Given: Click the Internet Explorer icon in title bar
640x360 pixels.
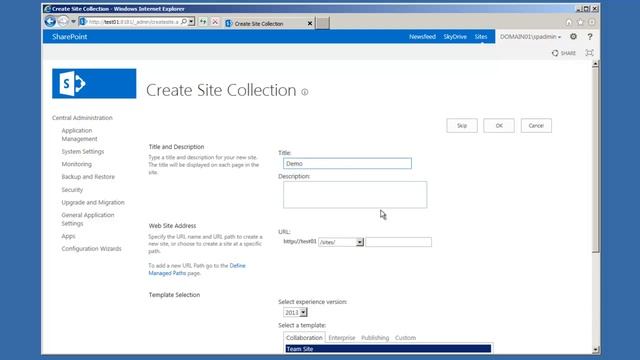Looking at the screenshot, I should click(47, 9).
